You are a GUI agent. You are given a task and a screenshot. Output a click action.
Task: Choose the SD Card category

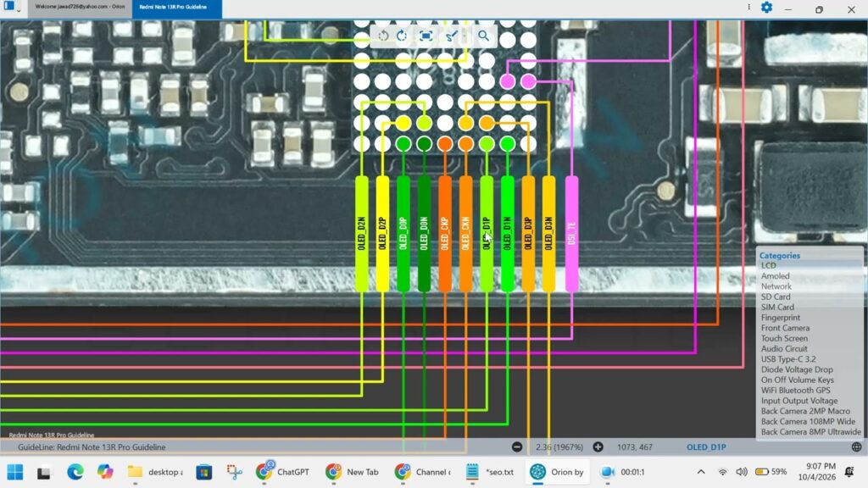(x=775, y=297)
